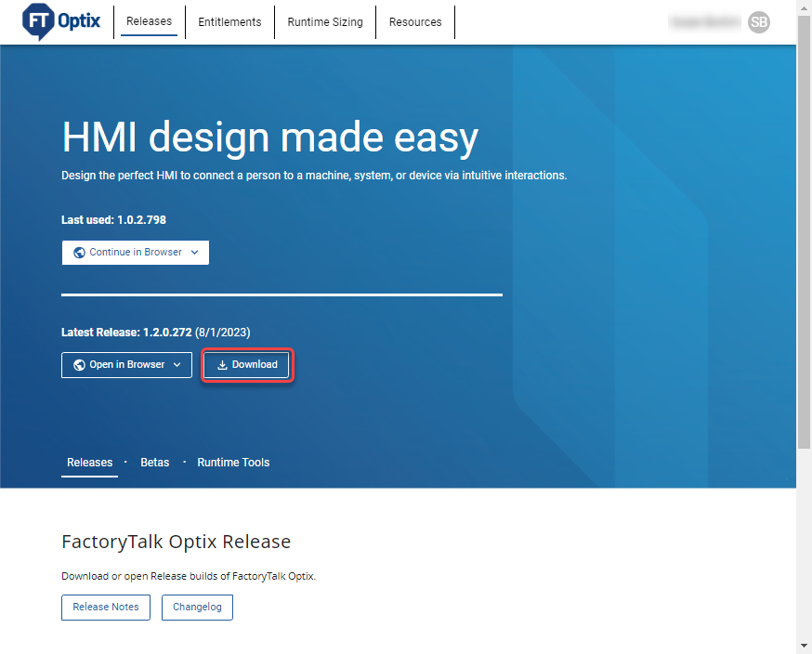Go to the Entitlements tab
The image size is (812, 654).
[229, 22]
